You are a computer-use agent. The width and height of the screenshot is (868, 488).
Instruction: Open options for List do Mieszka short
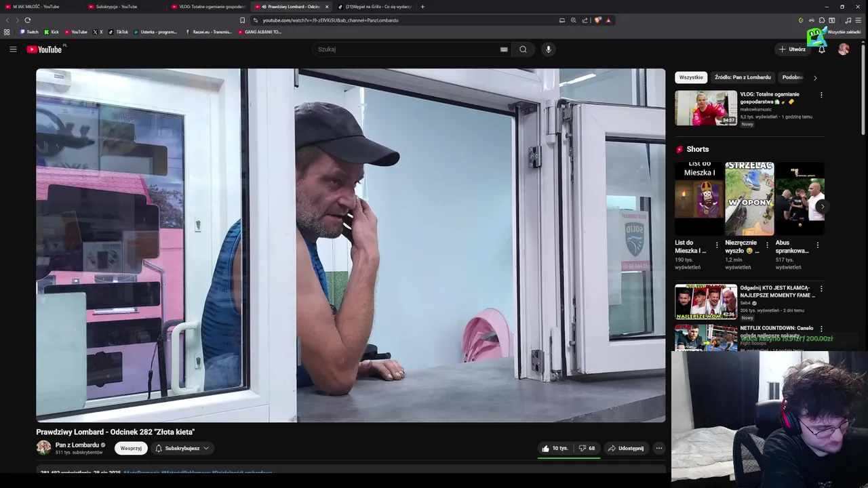717,245
